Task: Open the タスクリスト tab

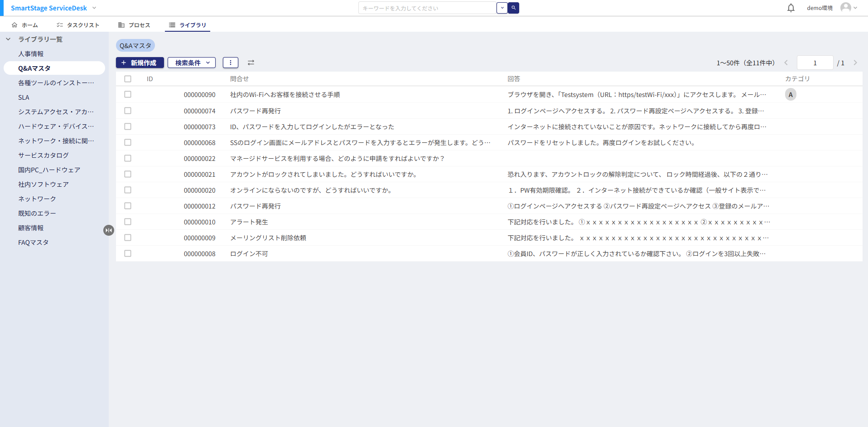Action: point(78,25)
